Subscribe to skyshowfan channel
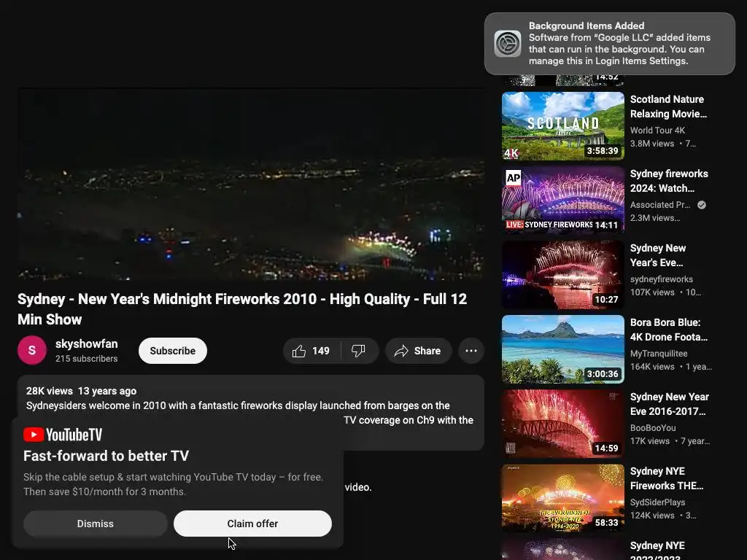The image size is (747, 560). (x=172, y=351)
